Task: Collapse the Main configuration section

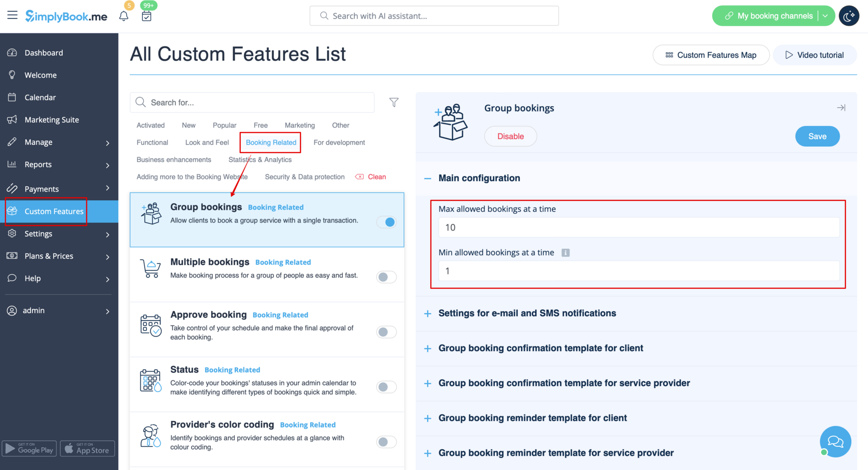Action: [x=427, y=178]
